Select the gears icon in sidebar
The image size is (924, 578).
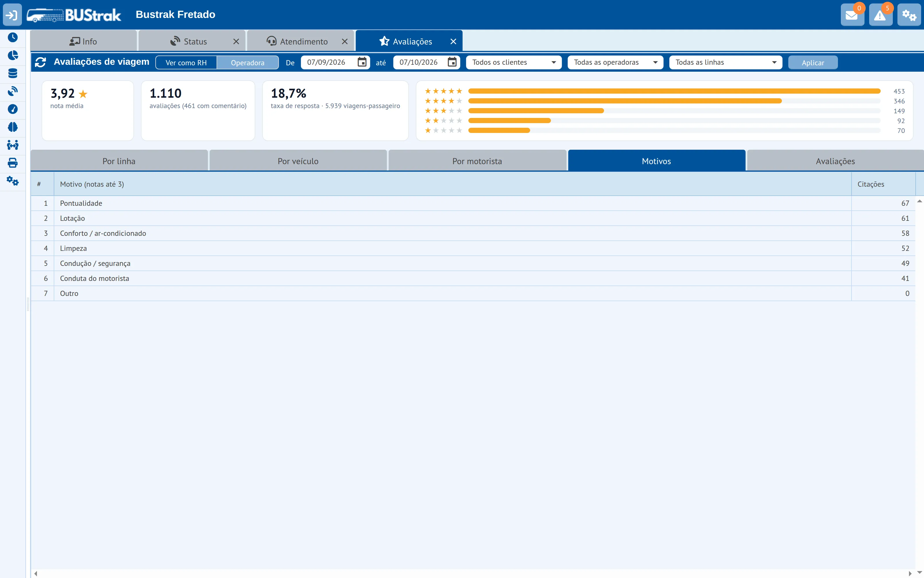tap(13, 181)
